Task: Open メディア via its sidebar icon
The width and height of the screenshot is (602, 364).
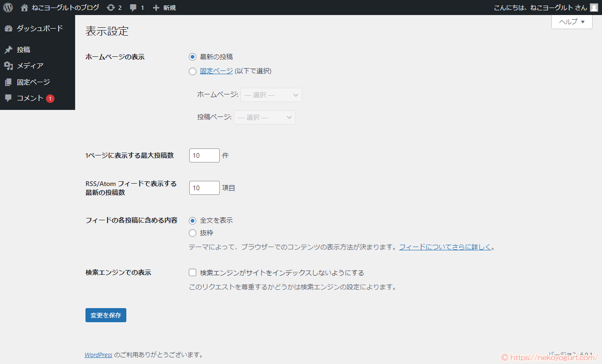Action: [x=8, y=66]
